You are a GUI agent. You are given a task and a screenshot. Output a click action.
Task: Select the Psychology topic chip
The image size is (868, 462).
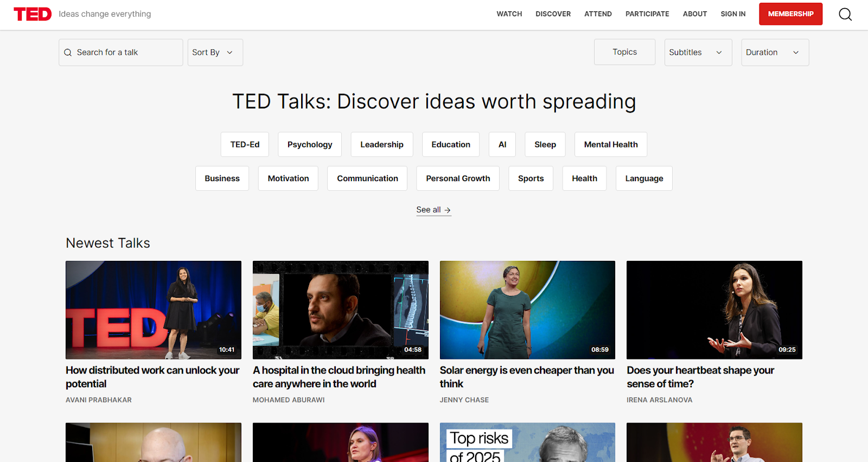[x=310, y=145]
